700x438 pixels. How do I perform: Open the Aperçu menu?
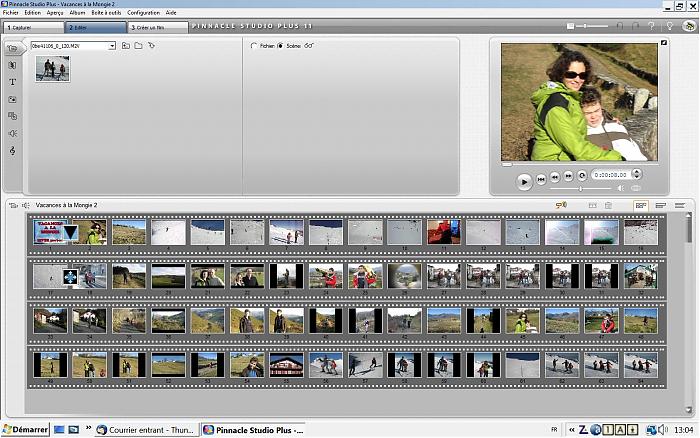click(x=55, y=13)
